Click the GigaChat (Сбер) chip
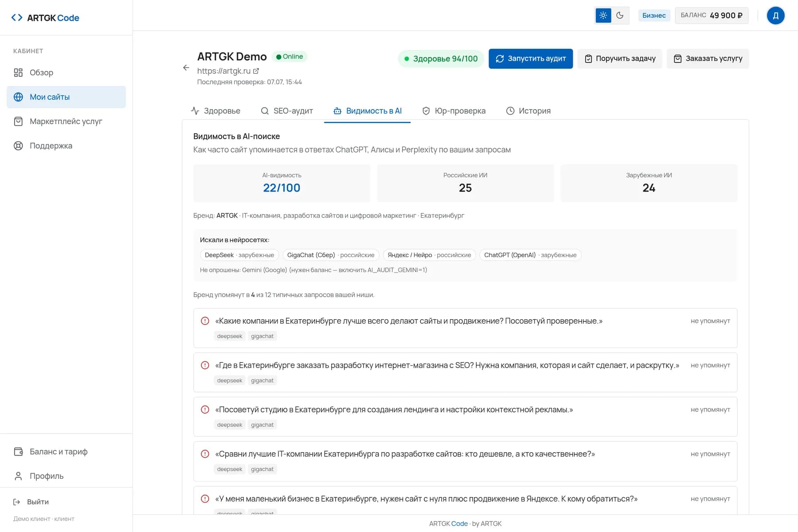Image resolution: width=798 pixels, height=532 pixels. pos(331,255)
